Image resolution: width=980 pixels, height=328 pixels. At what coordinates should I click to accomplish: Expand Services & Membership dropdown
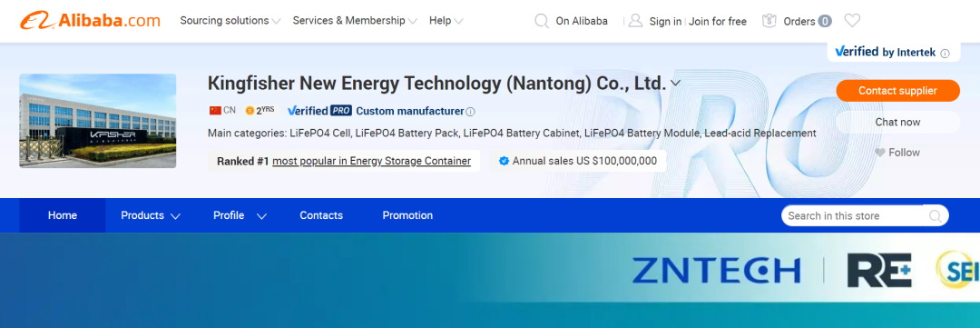tap(355, 21)
